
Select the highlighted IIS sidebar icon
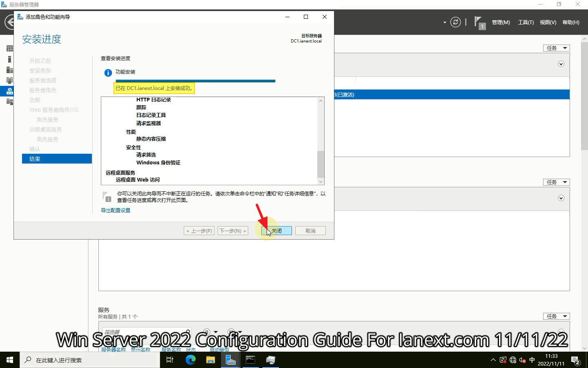[10, 91]
